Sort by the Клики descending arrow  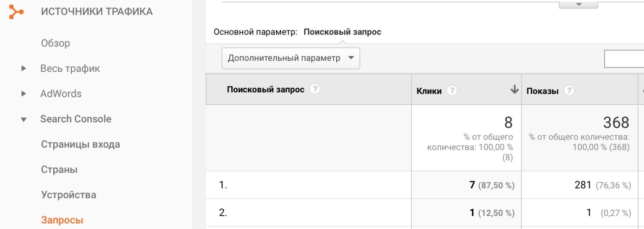pyautogui.click(x=514, y=89)
